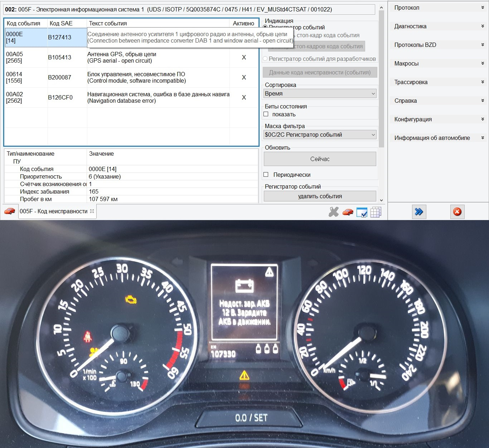
Task: Click the vertical scrollbar thumb
Action: [x=381, y=79]
